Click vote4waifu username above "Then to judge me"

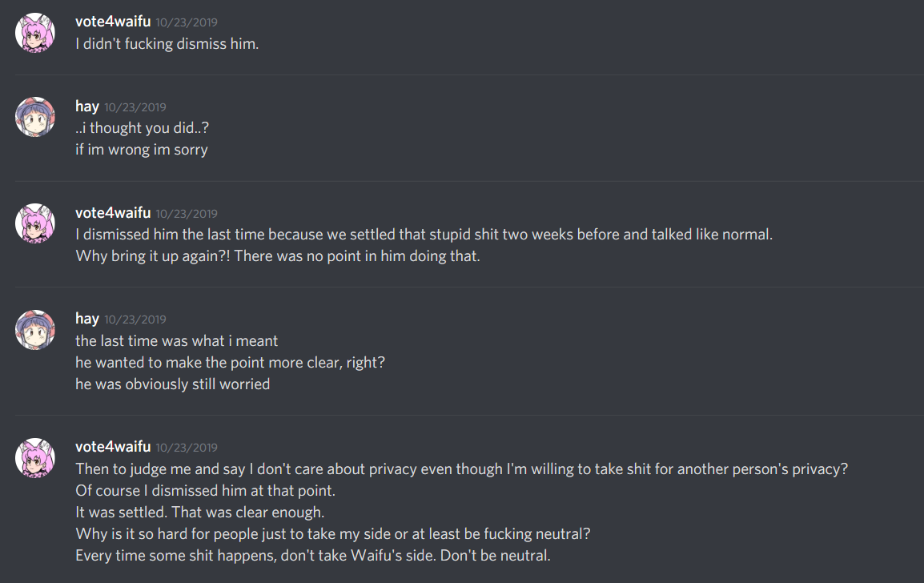[113, 447]
